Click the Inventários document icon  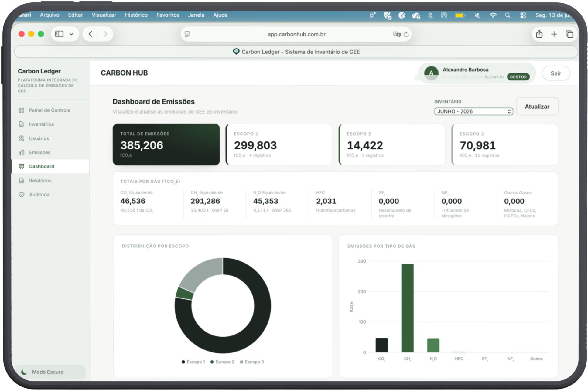point(21,124)
